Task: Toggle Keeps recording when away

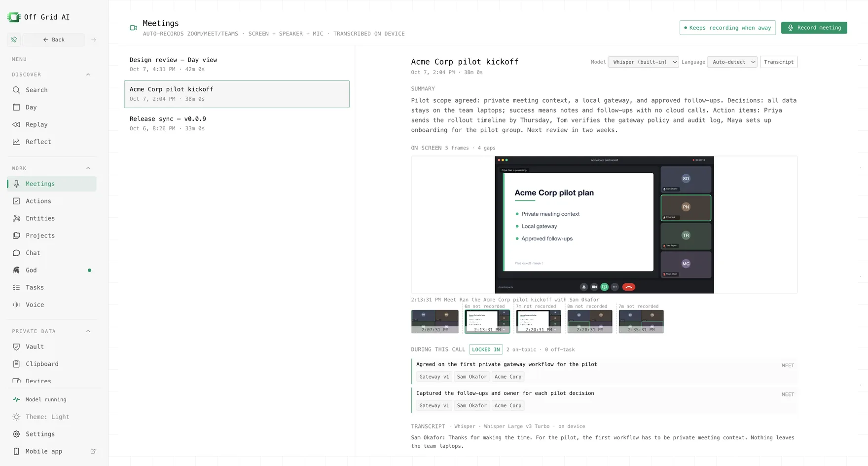Action: tap(727, 28)
